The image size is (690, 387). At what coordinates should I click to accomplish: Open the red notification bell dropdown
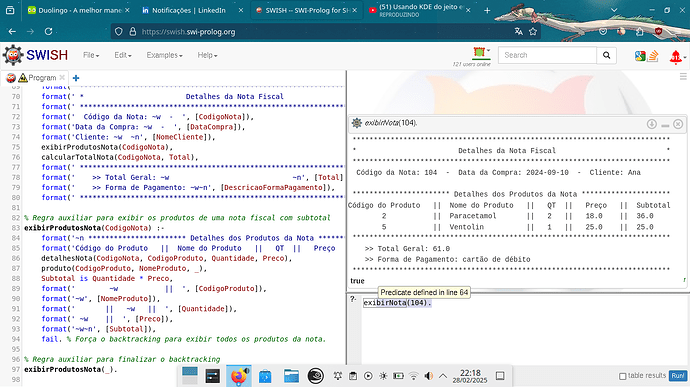click(x=677, y=57)
